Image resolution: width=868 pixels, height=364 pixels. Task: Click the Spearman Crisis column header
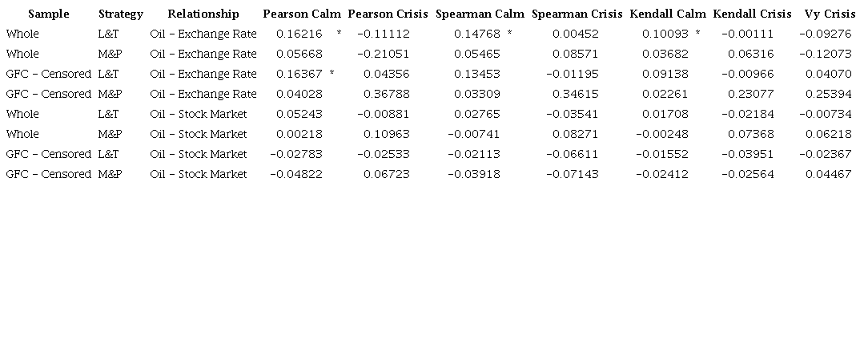(577, 14)
